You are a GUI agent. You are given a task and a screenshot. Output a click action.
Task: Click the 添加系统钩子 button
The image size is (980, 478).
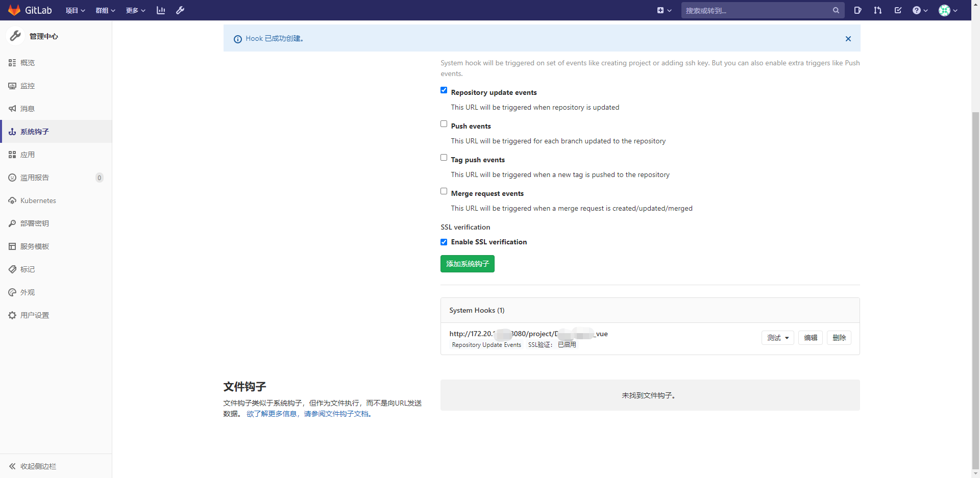pos(467,264)
